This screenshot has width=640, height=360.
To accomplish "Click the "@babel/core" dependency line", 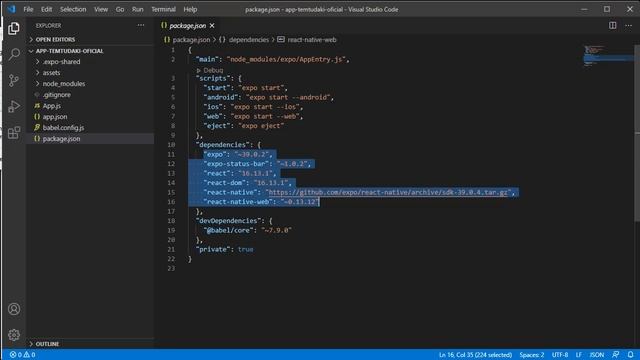I will [x=247, y=230].
